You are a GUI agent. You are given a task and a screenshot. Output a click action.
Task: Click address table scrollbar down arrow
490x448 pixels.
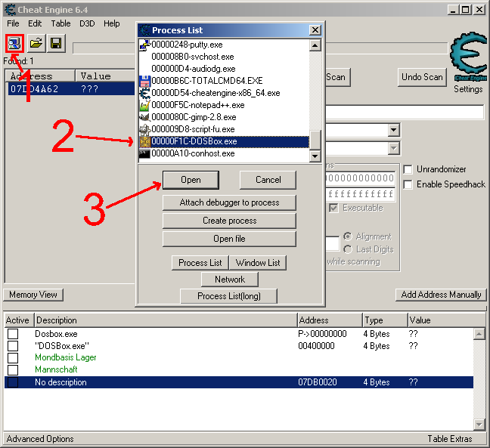(479, 424)
